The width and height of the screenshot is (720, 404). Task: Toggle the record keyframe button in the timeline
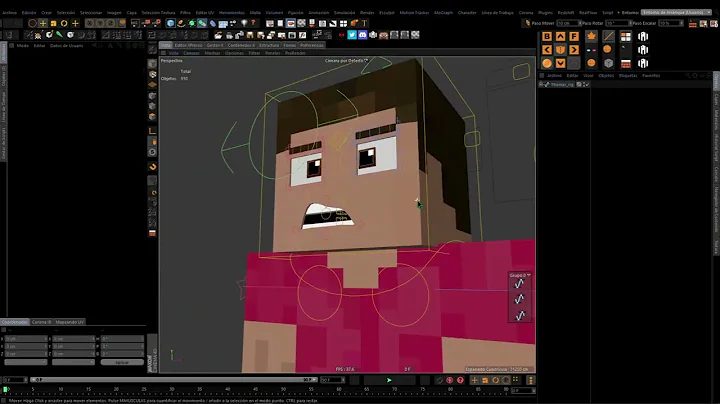tap(450, 380)
